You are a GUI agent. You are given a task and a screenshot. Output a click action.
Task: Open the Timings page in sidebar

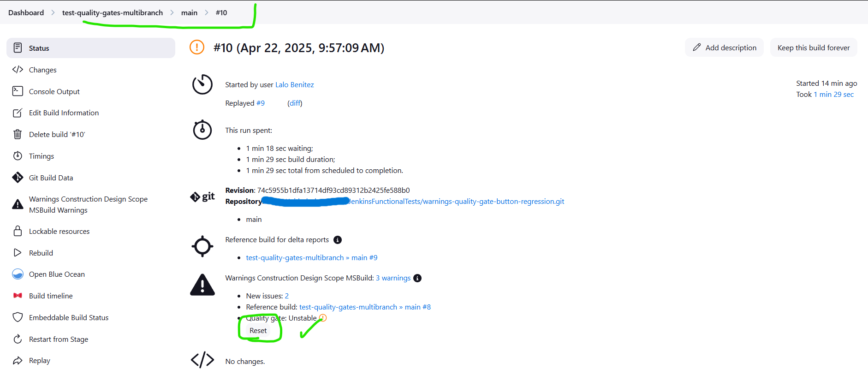pos(41,156)
